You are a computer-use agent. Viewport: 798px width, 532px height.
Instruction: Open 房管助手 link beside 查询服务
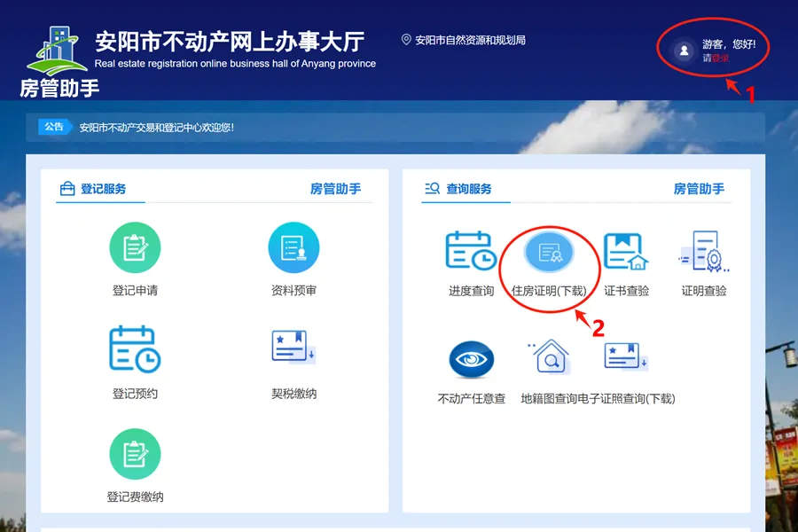coord(701,188)
